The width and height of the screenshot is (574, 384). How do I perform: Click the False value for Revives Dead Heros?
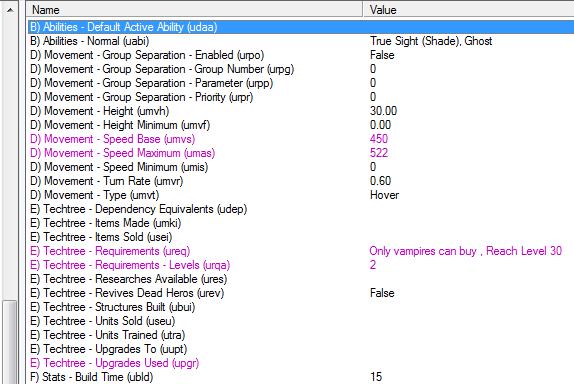point(382,293)
